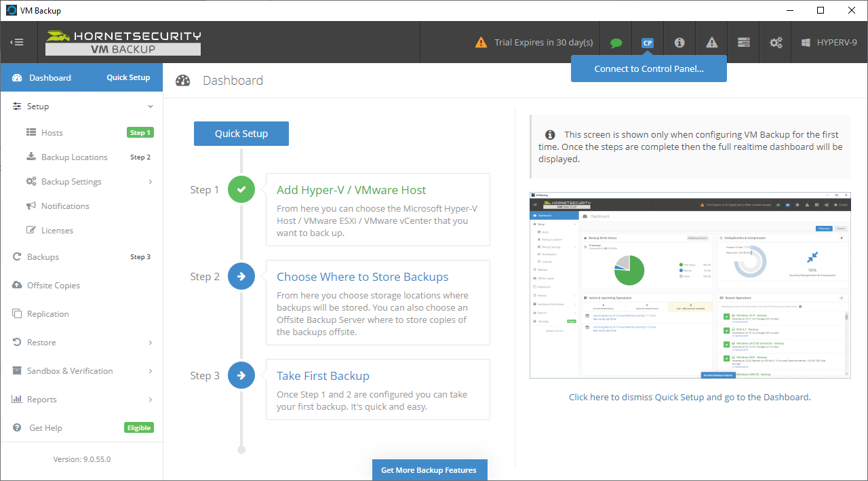Click the blue arrow circle for Step 2
This screenshot has width=868, height=481.
click(241, 276)
